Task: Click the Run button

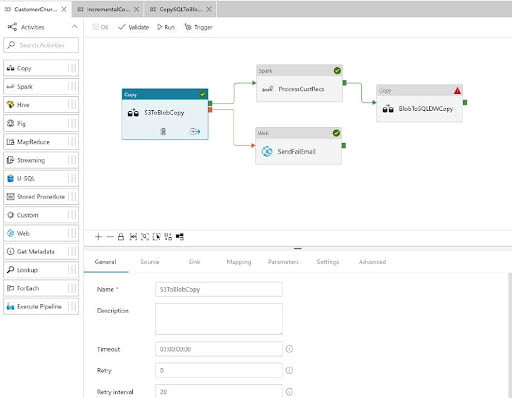Action: 166,27
